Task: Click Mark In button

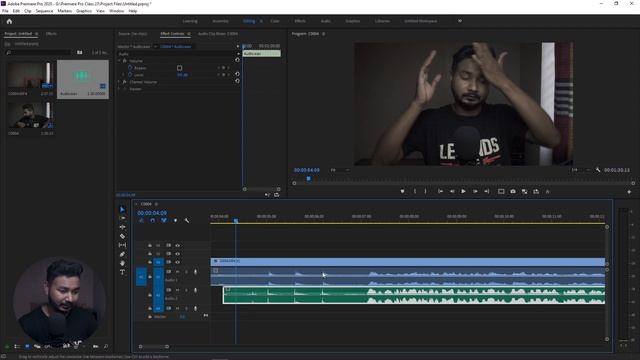Action: point(415,191)
